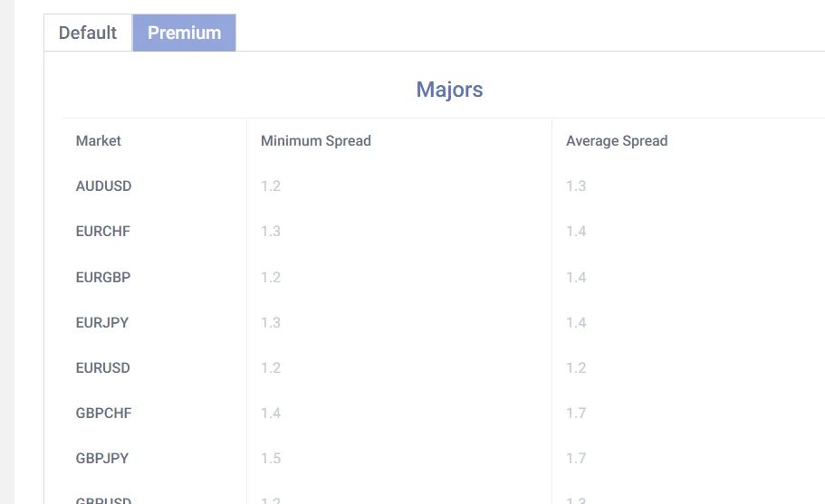Image resolution: width=825 pixels, height=504 pixels.
Task: Click the GBPJPY market name
Action: pos(102,459)
